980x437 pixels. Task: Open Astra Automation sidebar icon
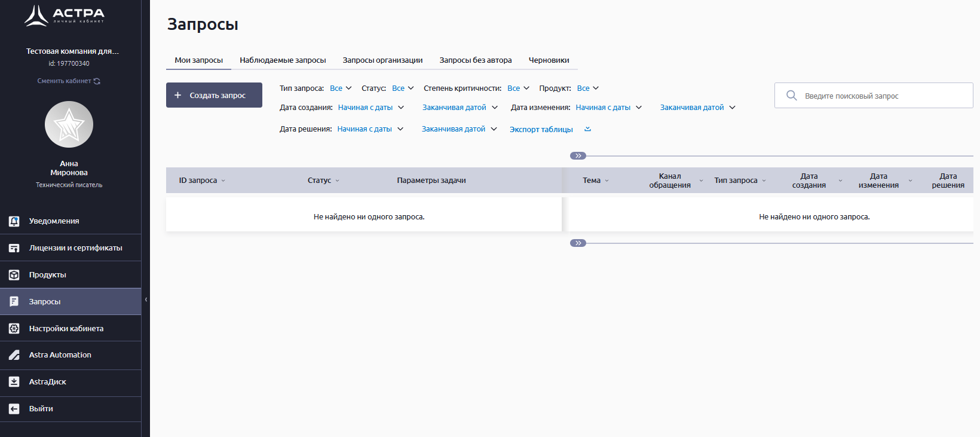coord(14,355)
